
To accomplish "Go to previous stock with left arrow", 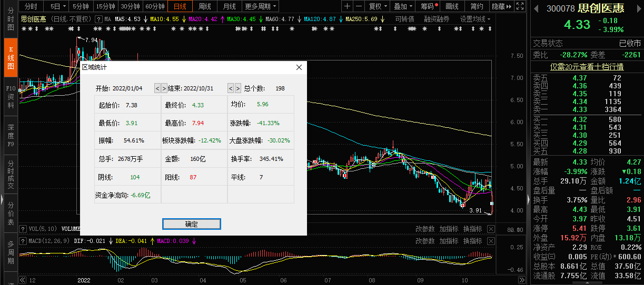I will pyautogui.click(x=536, y=8).
